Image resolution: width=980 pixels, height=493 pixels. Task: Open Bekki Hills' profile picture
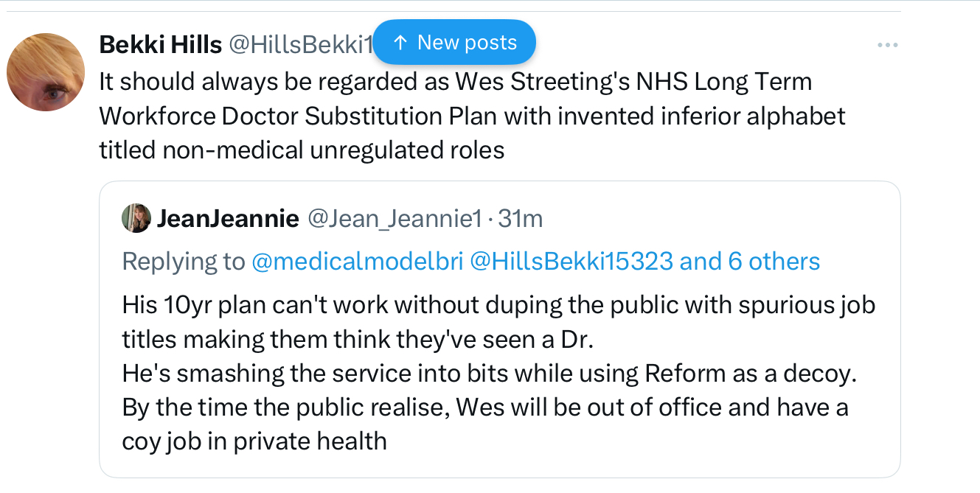[x=46, y=72]
